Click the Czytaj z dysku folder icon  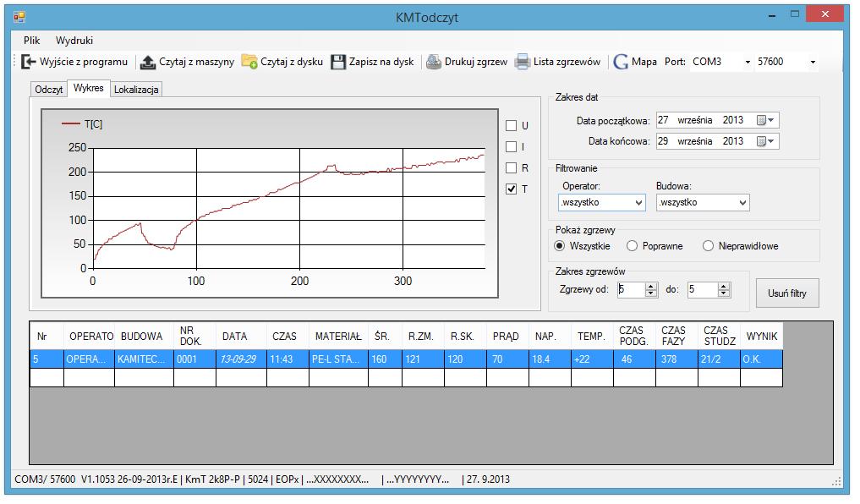249,62
